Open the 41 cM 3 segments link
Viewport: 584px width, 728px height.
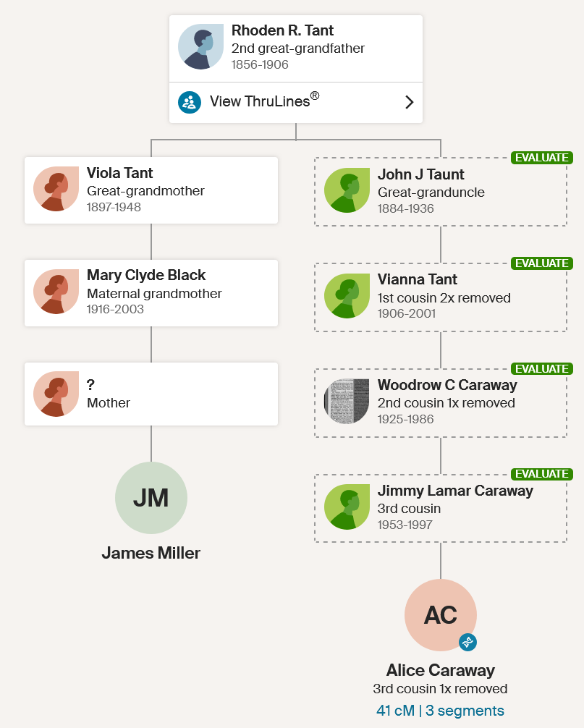440,711
